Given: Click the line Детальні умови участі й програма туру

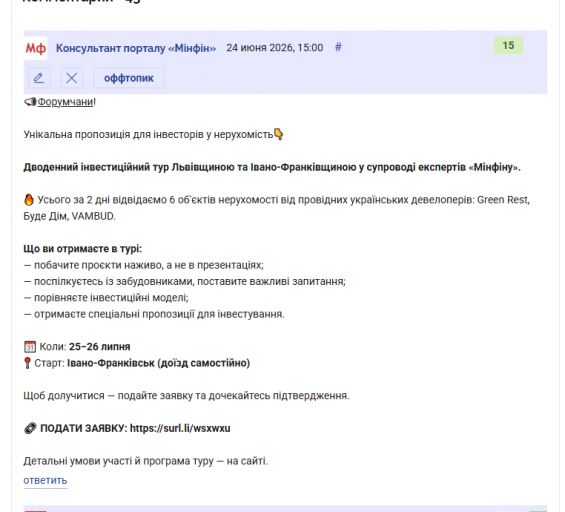Looking at the screenshot, I should [146, 461].
